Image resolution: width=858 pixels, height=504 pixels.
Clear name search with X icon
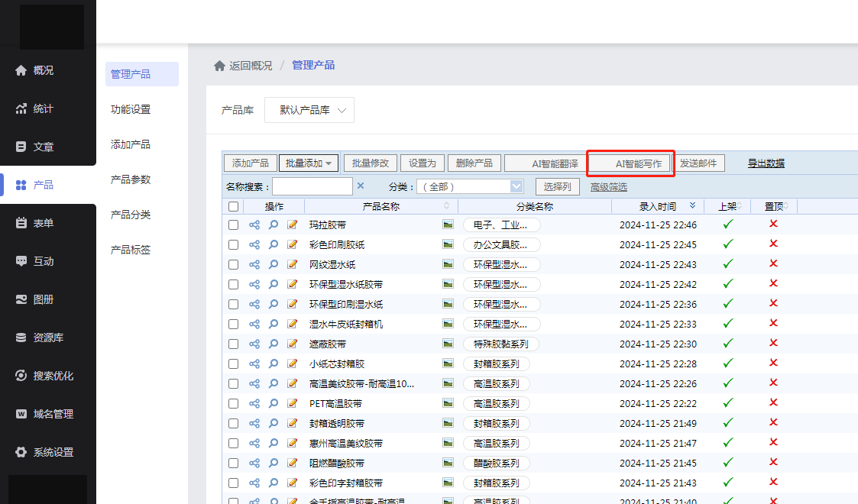coord(361,186)
